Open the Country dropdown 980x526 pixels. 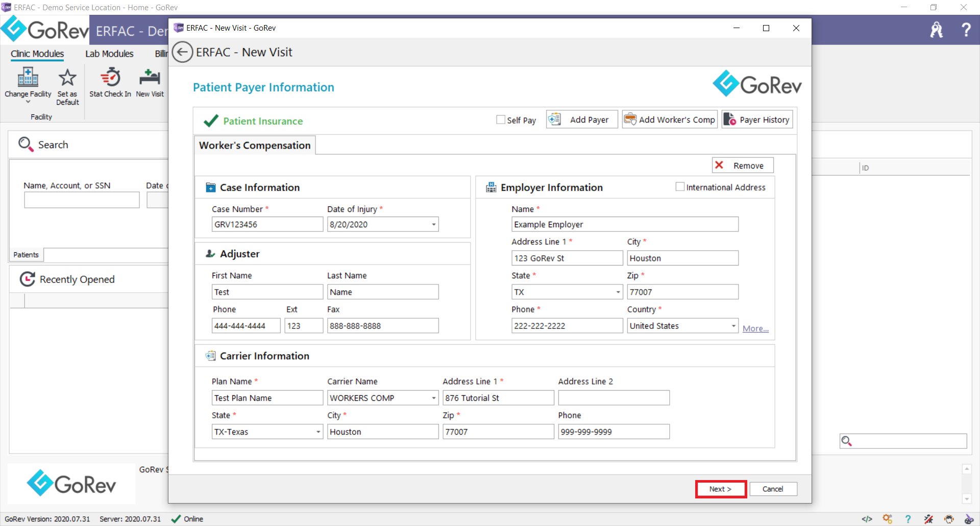click(733, 326)
